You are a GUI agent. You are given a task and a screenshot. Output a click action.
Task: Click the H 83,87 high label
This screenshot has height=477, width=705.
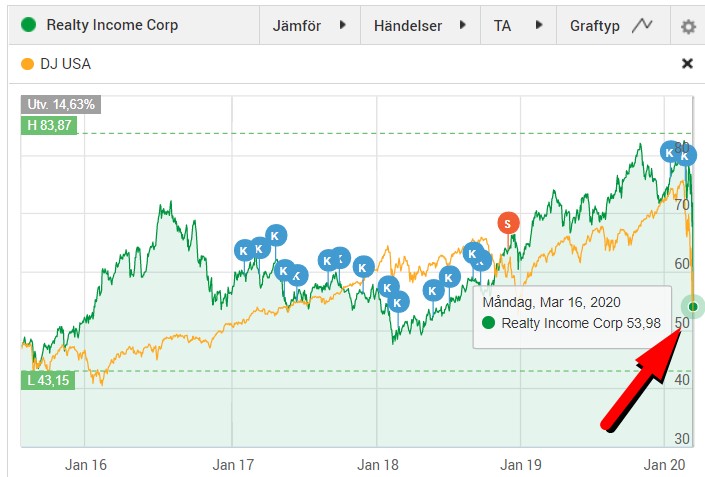(x=48, y=125)
